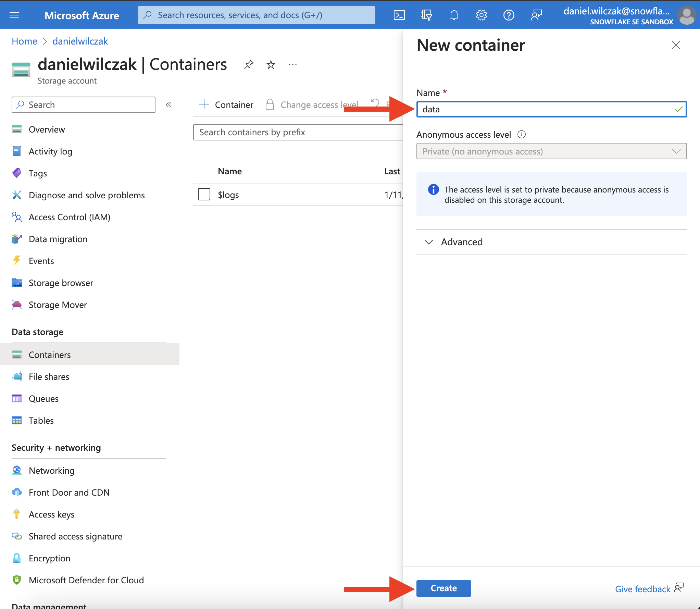Viewport: 700px width, 609px height.
Task: Focus Search containers by prefix field
Action: (x=298, y=132)
